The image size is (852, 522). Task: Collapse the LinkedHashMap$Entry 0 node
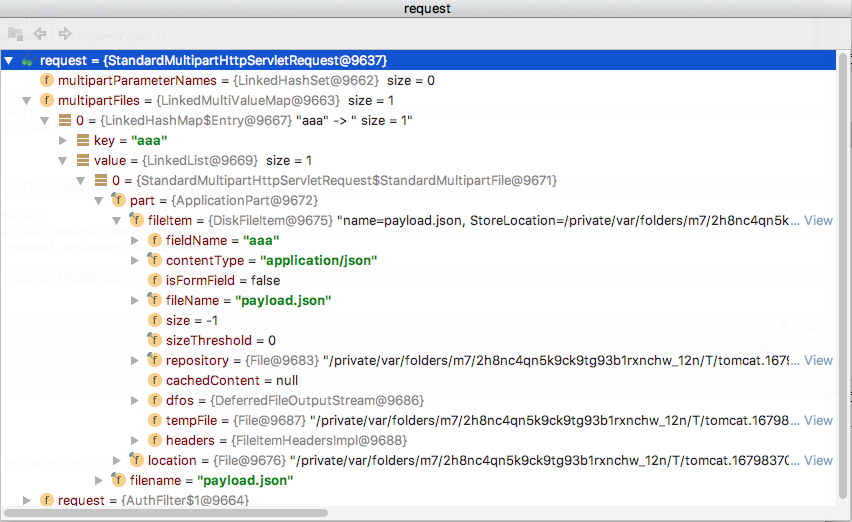tap(45, 121)
